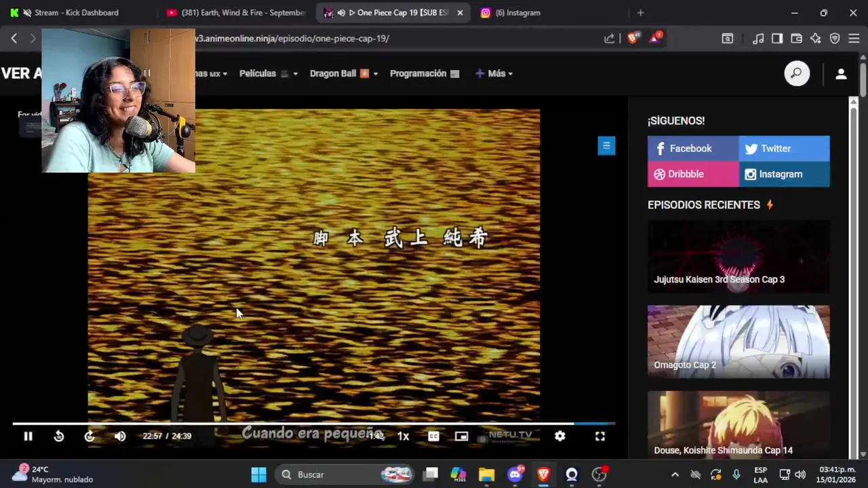Open the Instagram social button
Viewport: 868px width, 488px height.
[x=784, y=174]
